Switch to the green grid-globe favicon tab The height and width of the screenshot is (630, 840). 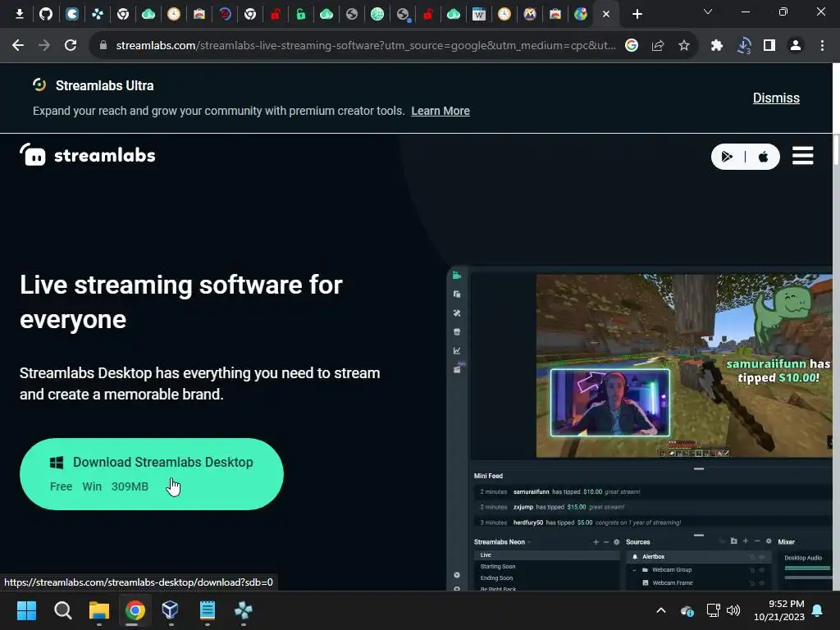pos(377,14)
